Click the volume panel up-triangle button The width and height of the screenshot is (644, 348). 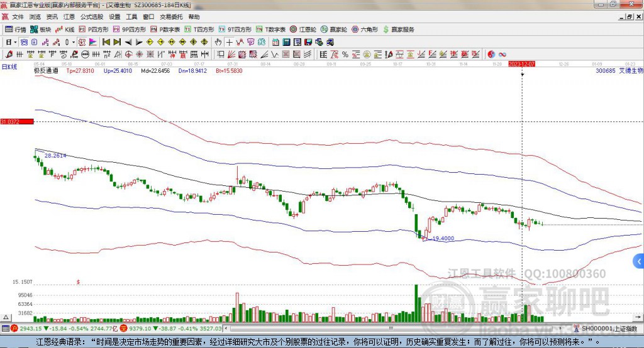tap(6, 317)
